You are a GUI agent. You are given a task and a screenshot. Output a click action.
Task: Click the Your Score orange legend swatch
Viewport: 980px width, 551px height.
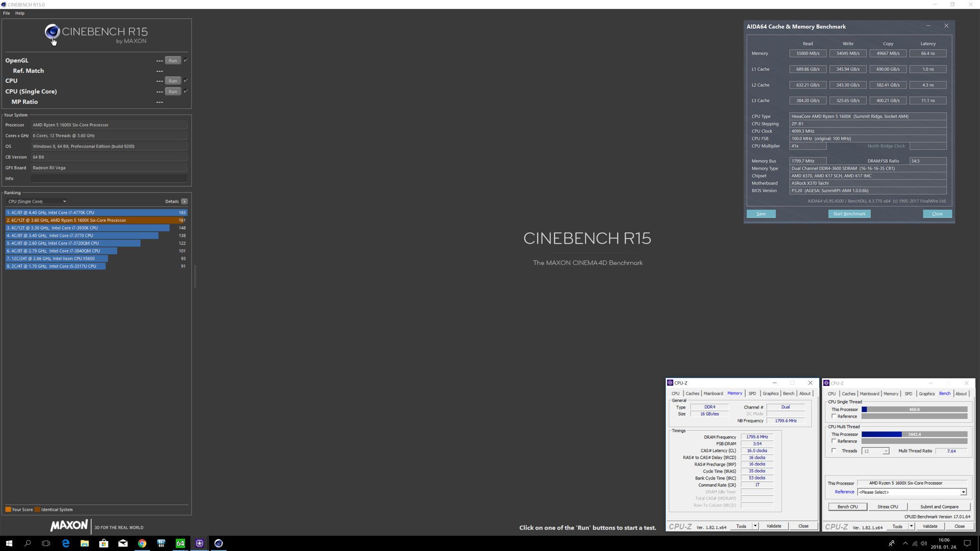pos(8,510)
